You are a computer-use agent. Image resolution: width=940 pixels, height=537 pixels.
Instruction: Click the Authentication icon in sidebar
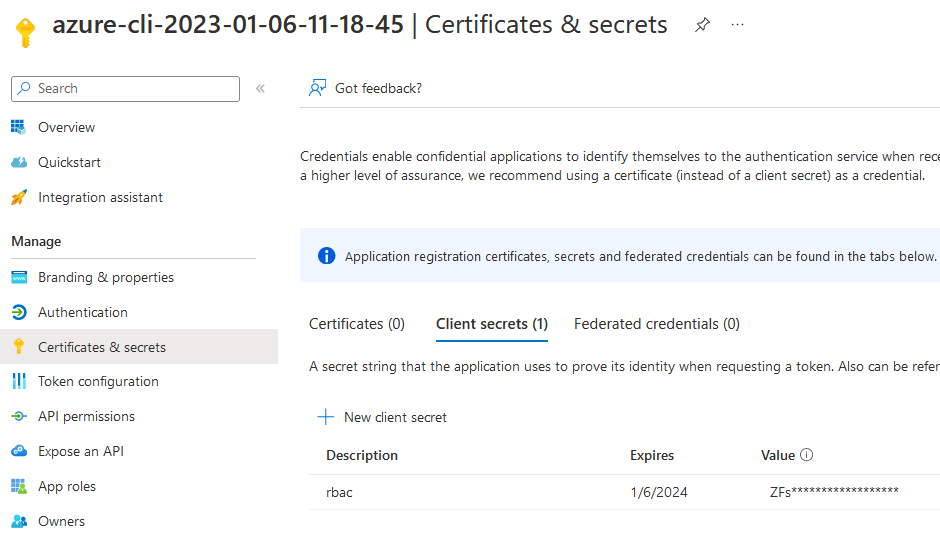click(x=18, y=312)
